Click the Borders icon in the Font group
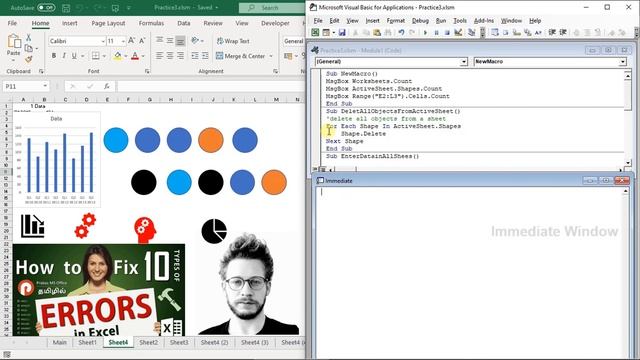 click(x=96, y=56)
